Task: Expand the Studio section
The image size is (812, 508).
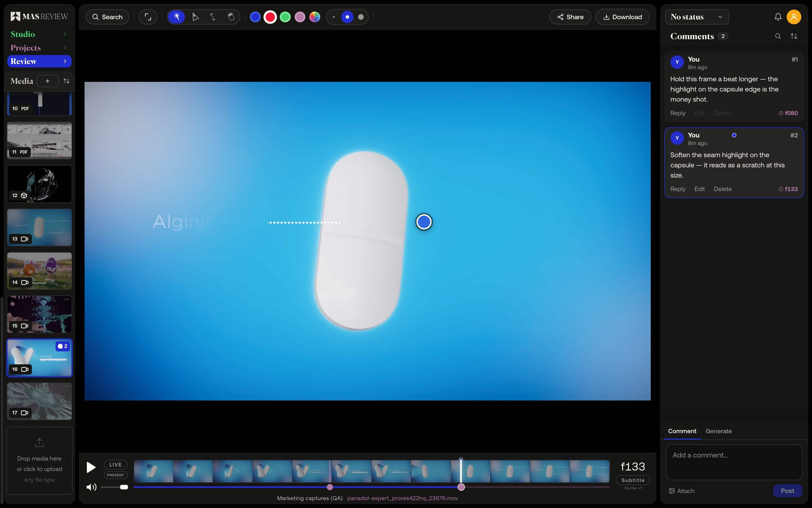Action: [39, 34]
